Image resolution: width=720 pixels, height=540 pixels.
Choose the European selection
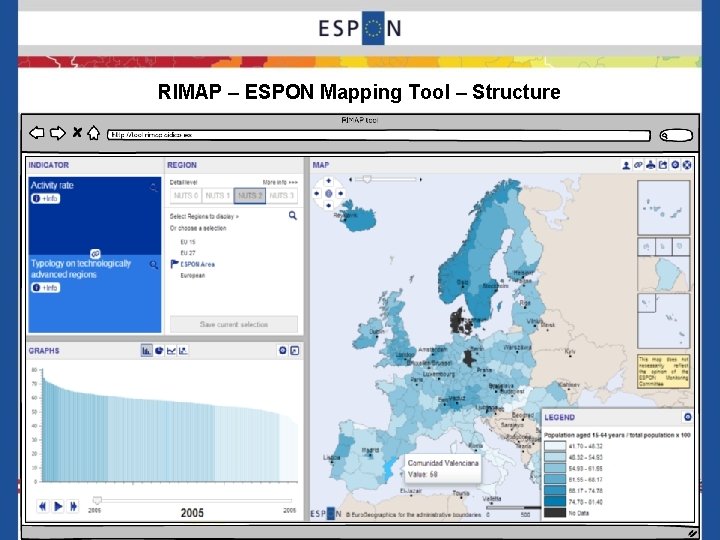[x=192, y=276]
